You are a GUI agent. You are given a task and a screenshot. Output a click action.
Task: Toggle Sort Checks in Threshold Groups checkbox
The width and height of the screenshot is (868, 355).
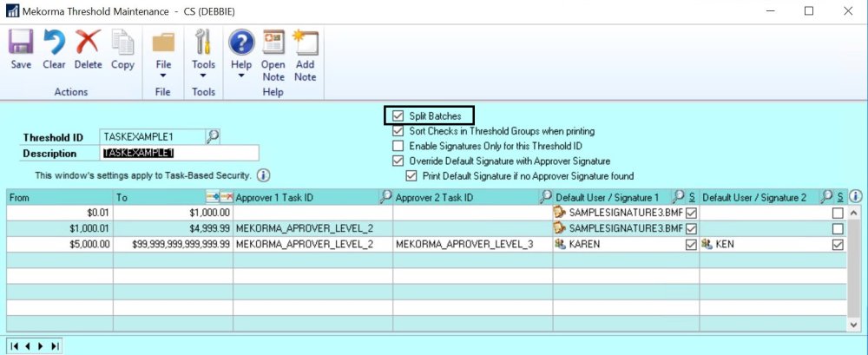pyautogui.click(x=398, y=131)
